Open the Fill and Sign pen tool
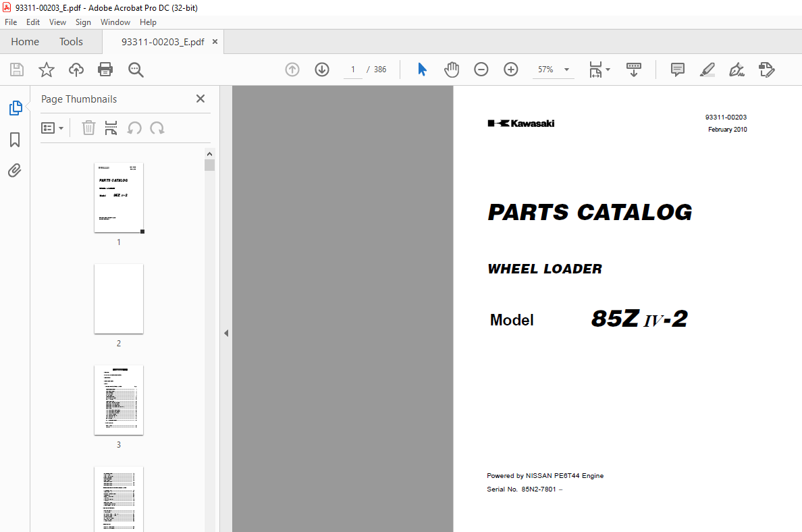The height and width of the screenshot is (532, 802). tap(737, 70)
